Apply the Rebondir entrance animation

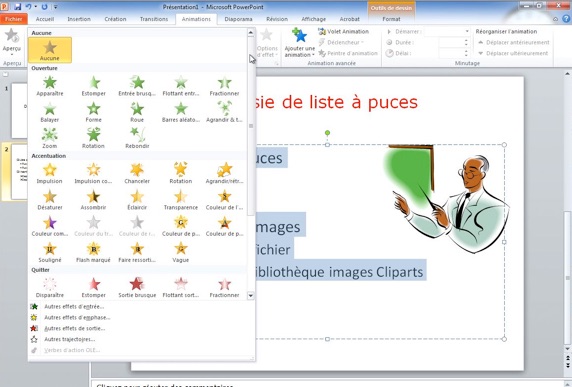pos(137,139)
